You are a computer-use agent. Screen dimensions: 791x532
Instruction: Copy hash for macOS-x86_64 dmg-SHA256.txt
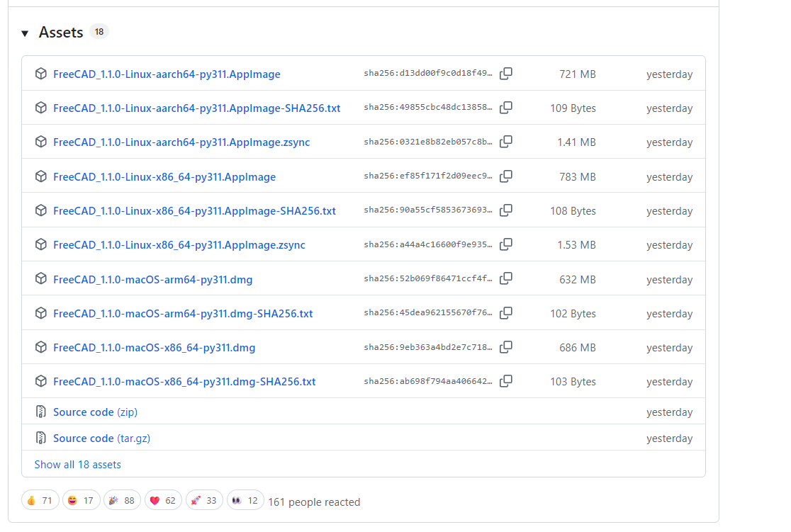[x=506, y=381]
